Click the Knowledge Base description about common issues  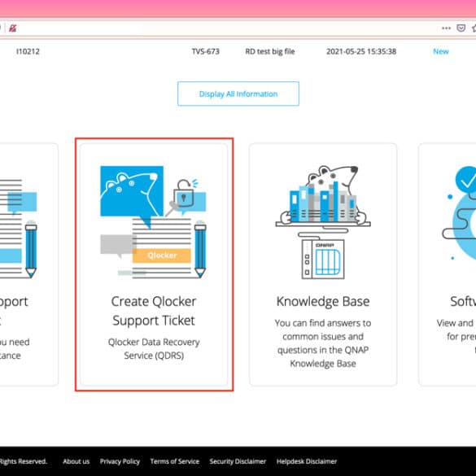pyautogui.click(x=323, y=343)
